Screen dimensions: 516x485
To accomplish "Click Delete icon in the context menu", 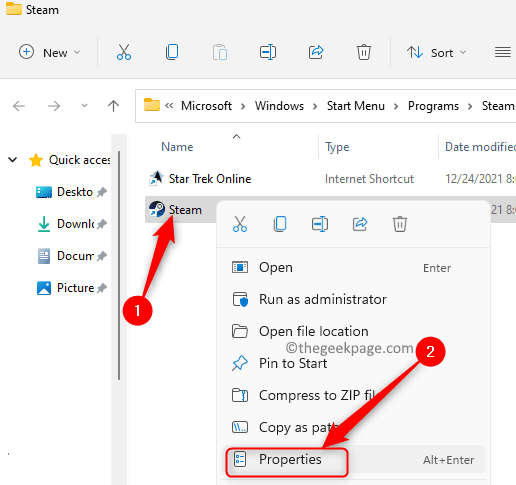I will (400, 224).
